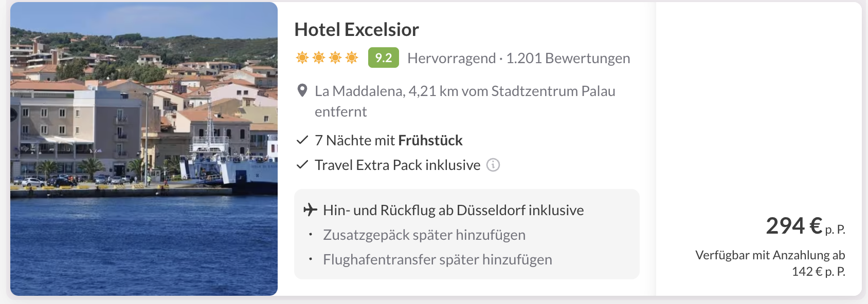Open the 1.201 Bewertungen reviews
Image resolution: width=868 pixels, height=304 pixels.
[x=568, y=58]
